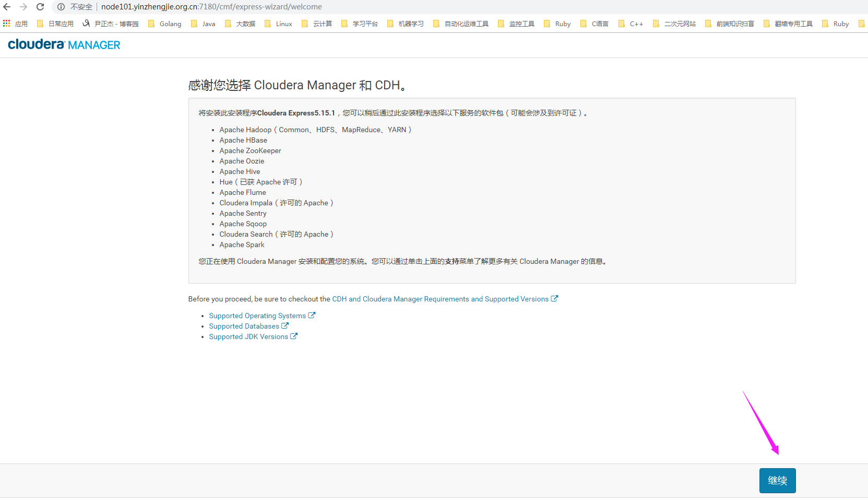
Task: Click the Apache Sqoop list item
Action: [243, 224]
